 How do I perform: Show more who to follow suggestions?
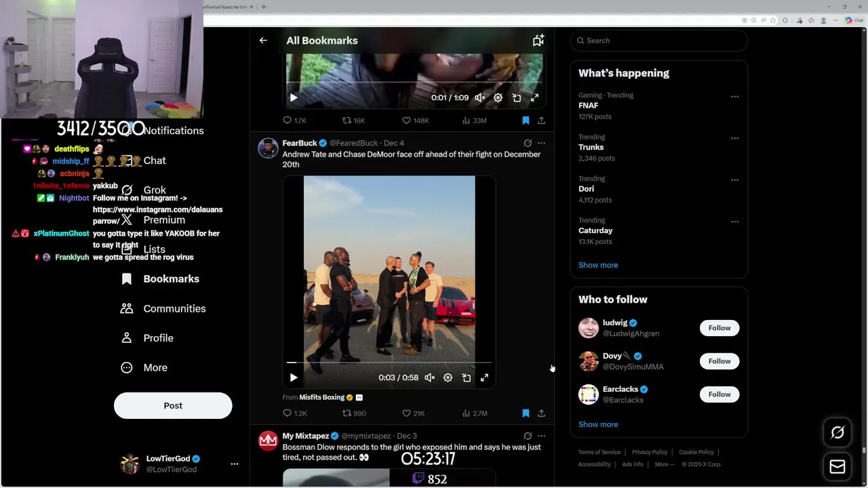point(598,424)
